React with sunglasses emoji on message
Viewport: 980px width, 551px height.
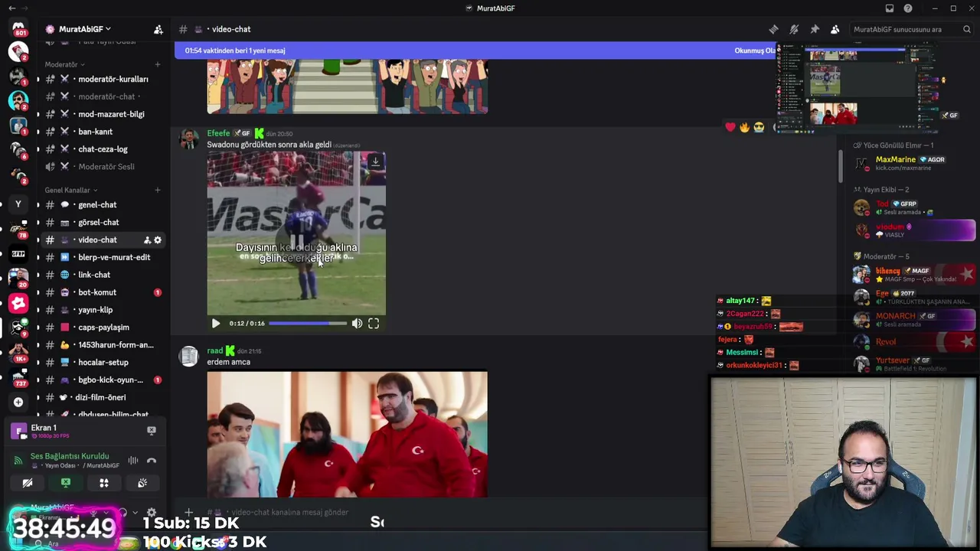pyautogui.click(x=759, y=127)
